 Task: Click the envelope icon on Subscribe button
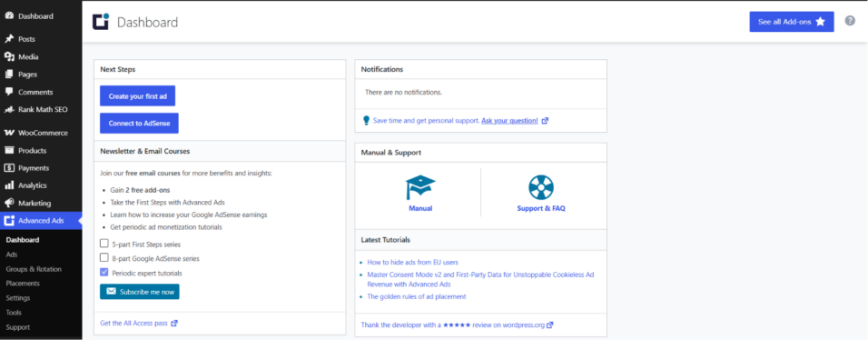click(x=111, y=291)
